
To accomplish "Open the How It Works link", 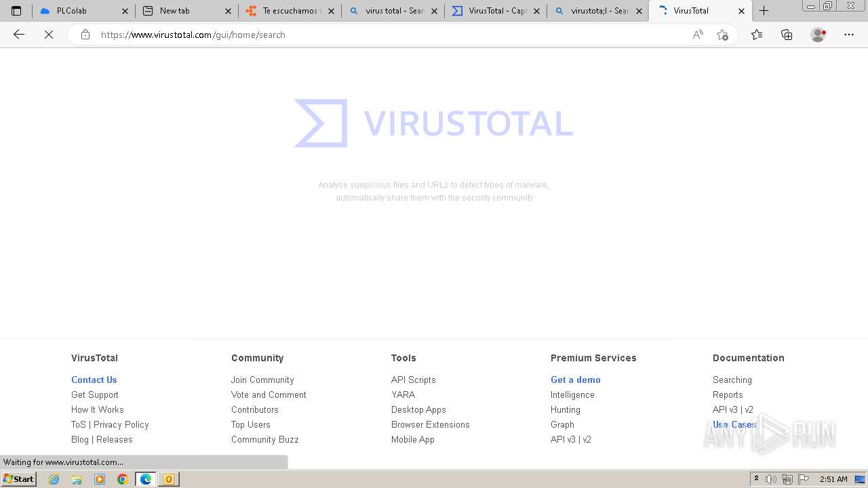I will pyautogui.click(x=98, y=409).
